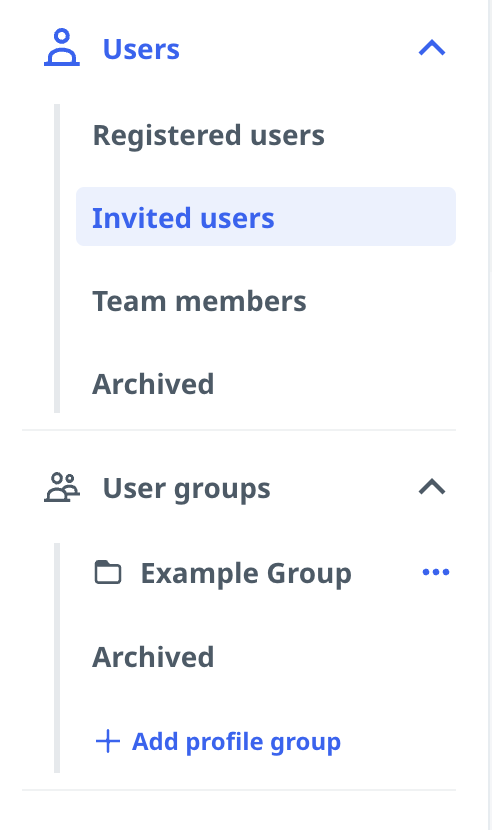Click the folder icon next to Example Group

click(x=108, y=572)
